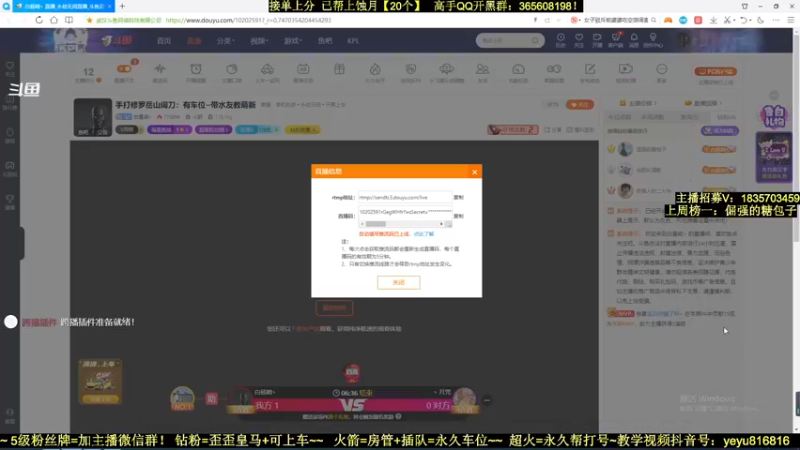The width and height of the screenshot is (800, 450).
Task: Click the first ranked user 倔强的糖包子 avatar
Action: [625, 149]
